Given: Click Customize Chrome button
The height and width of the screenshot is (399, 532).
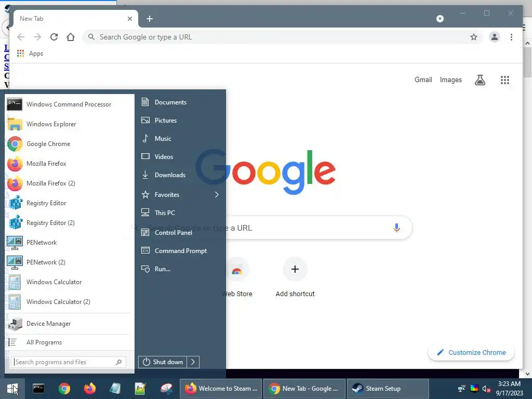Looking at the screenshot, I should pos(471,353).
